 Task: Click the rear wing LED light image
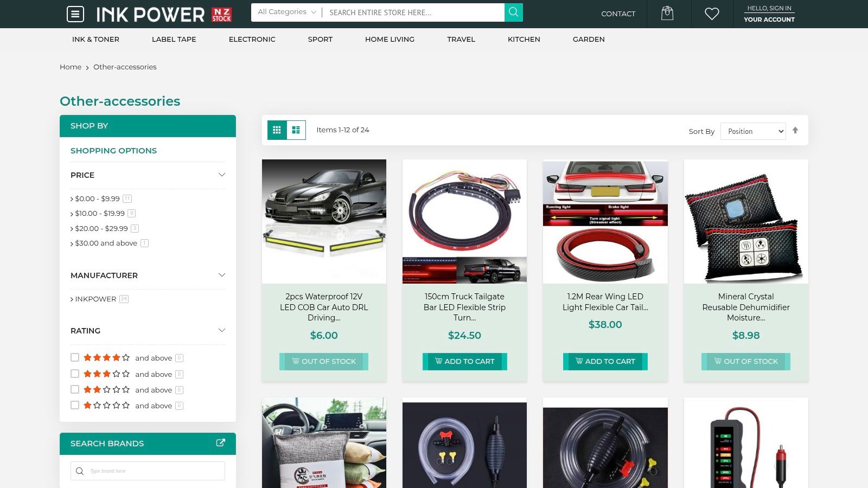(605, 221)
